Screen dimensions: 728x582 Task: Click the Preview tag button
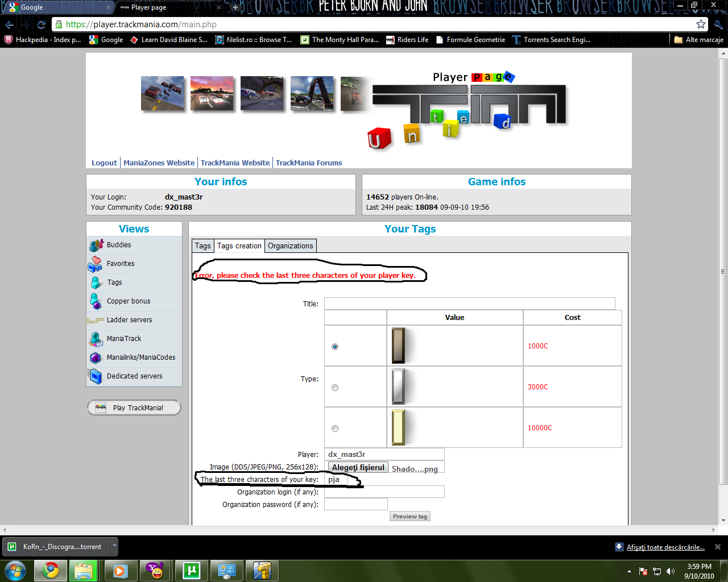pos(410,517)
